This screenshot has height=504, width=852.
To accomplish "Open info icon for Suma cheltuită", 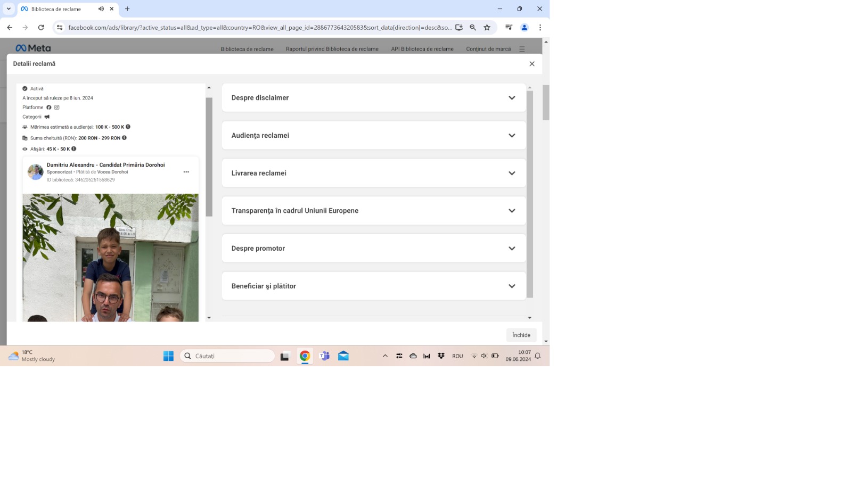I will 124,138.
